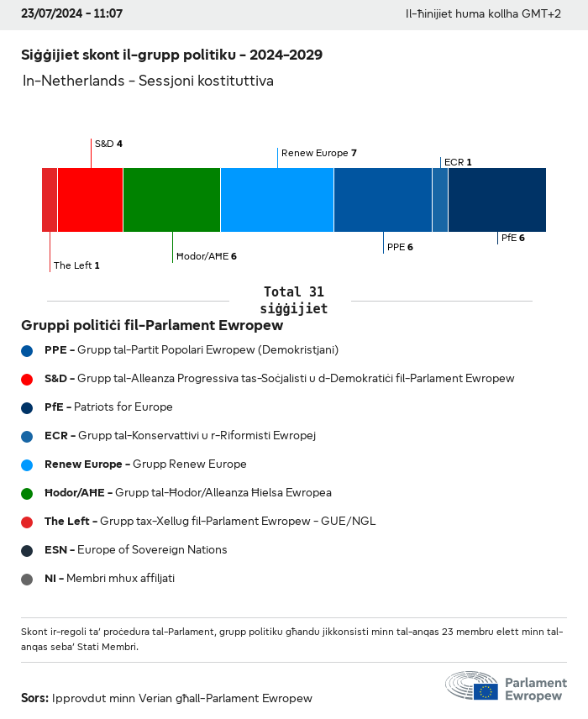This screenshot has height=719, width=588.
Task: Click the narrow ECR bar segment
Action: [440, 199]
